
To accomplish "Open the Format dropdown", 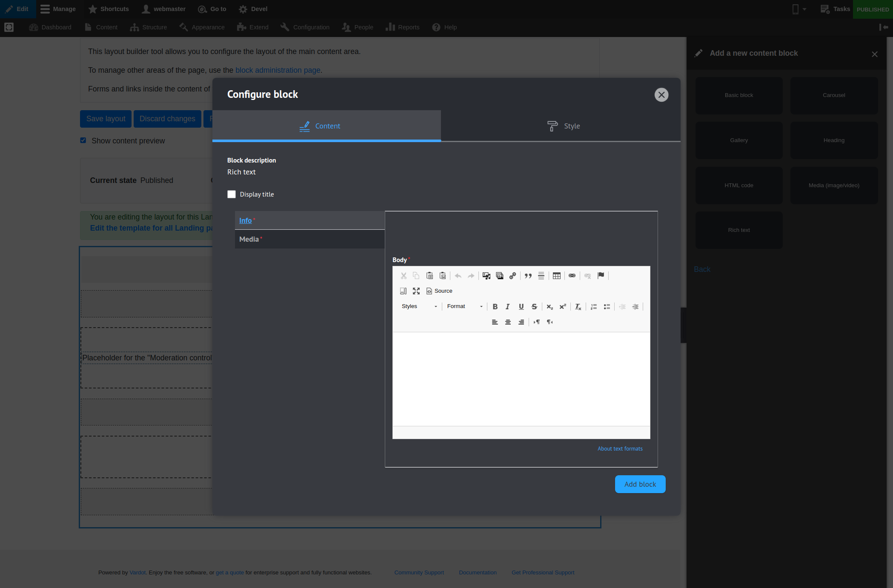I will tap(464, 306).
